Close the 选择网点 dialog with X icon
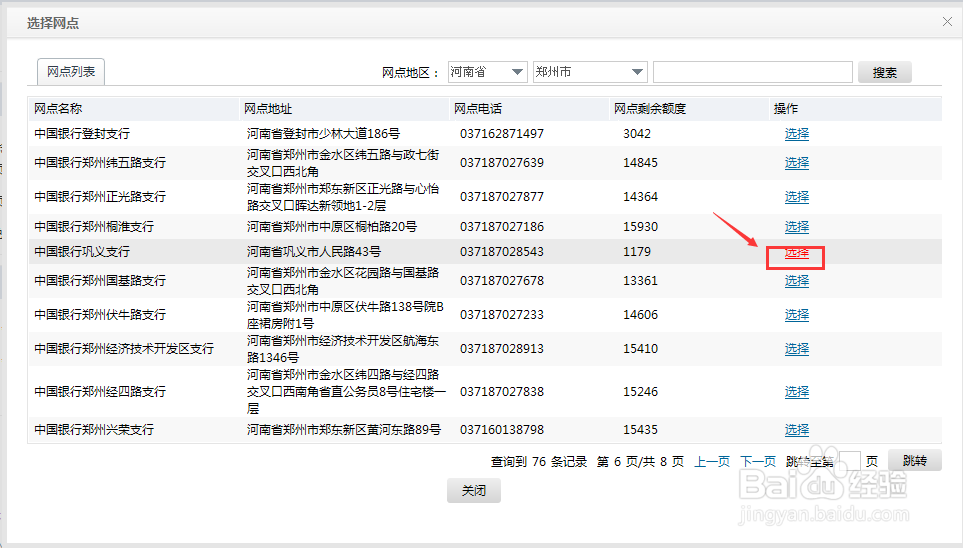Screen dimensions: 963x548 pos(947,22)
